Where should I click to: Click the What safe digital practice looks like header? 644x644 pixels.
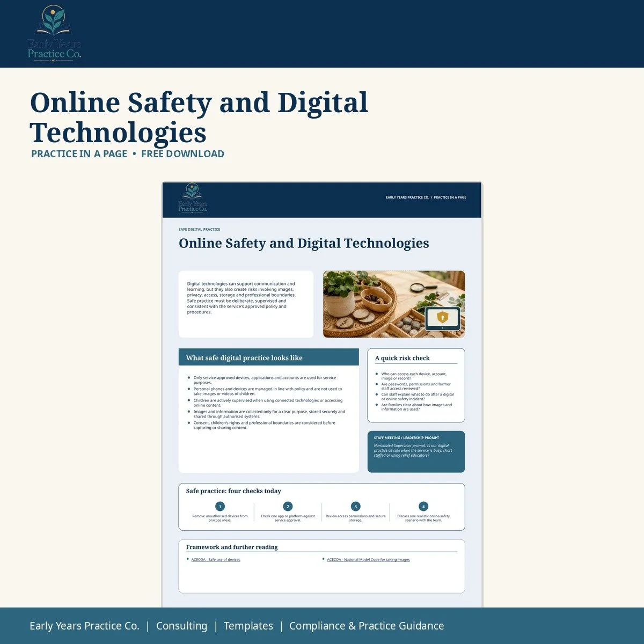[x=269, y=357]
